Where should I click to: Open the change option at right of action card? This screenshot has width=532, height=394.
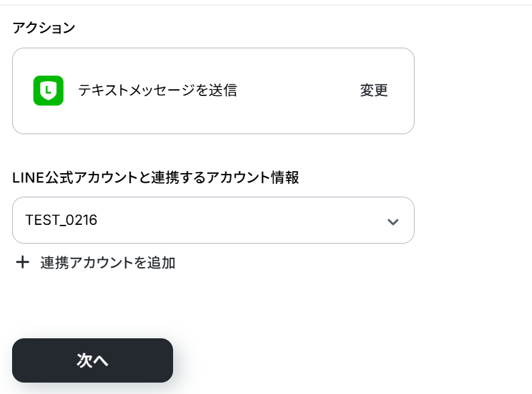374,90
